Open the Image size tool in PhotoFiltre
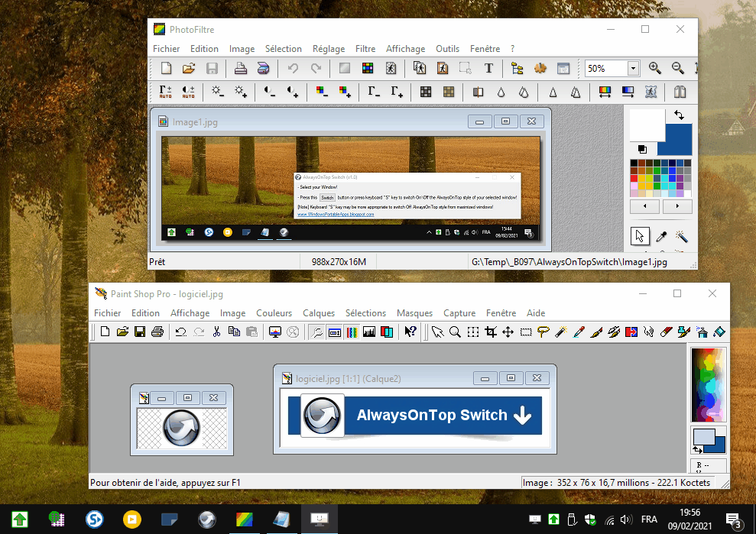This screenshot has width=756, height=534. [420, 69]
